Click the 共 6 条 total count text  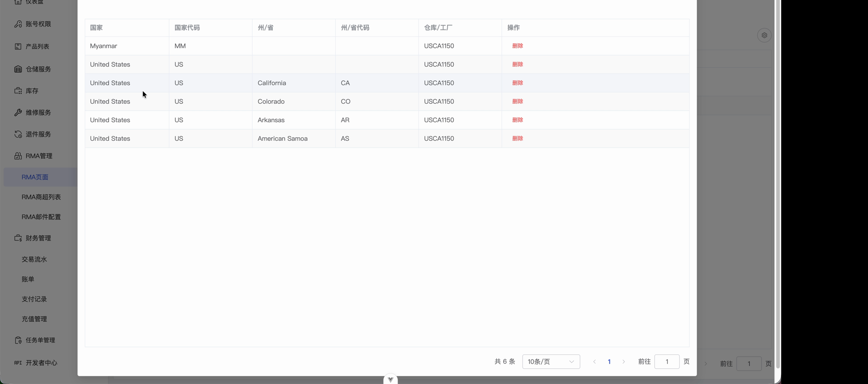[505, 362]
